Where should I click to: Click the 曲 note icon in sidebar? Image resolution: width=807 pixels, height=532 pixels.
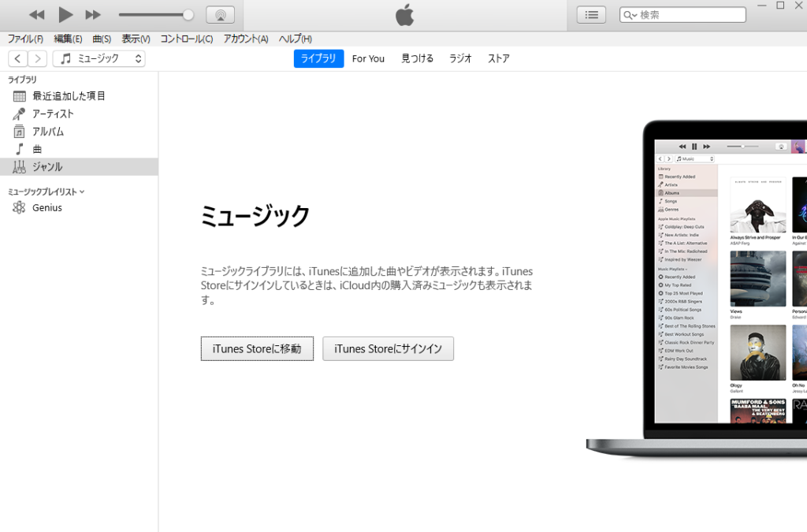[x=20, y=149]
